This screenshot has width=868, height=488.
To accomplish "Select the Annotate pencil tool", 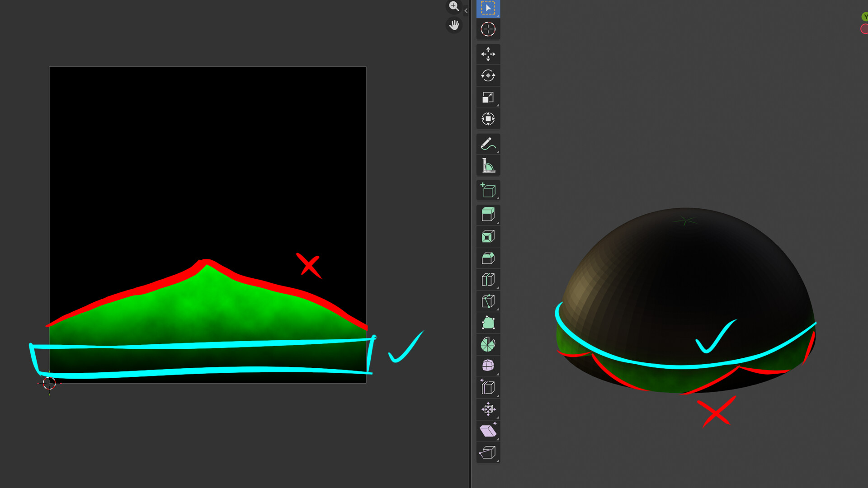I will 488,144.
